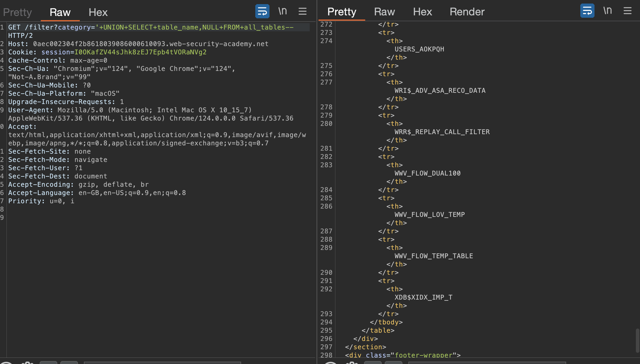Open the response panel hamburger options menu
Screen dimensions: 640x364
pos(627,11)
